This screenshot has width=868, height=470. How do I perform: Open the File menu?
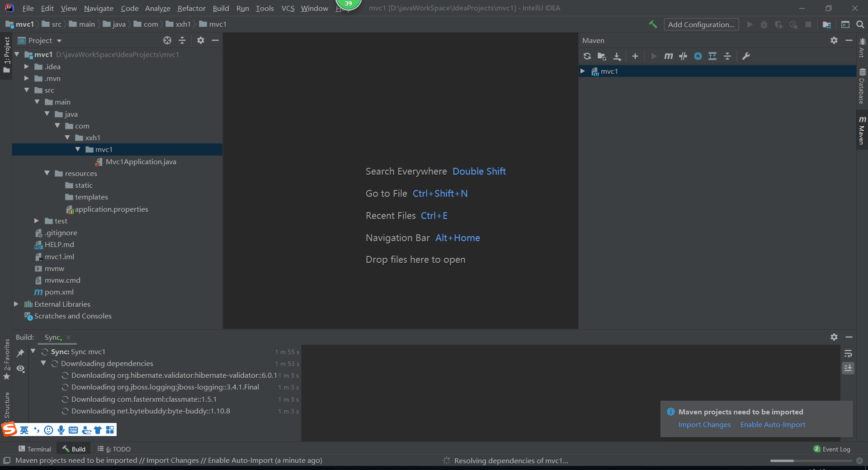point(28,8)
